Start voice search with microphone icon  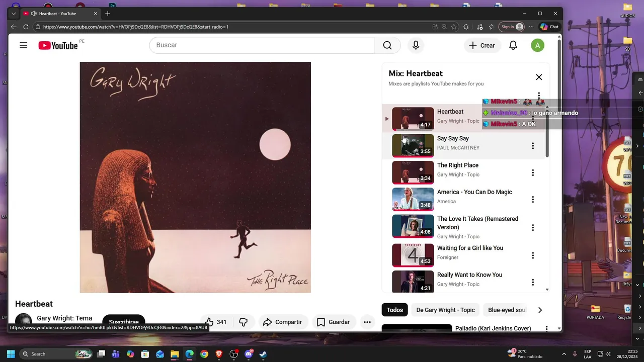(416, 45)
